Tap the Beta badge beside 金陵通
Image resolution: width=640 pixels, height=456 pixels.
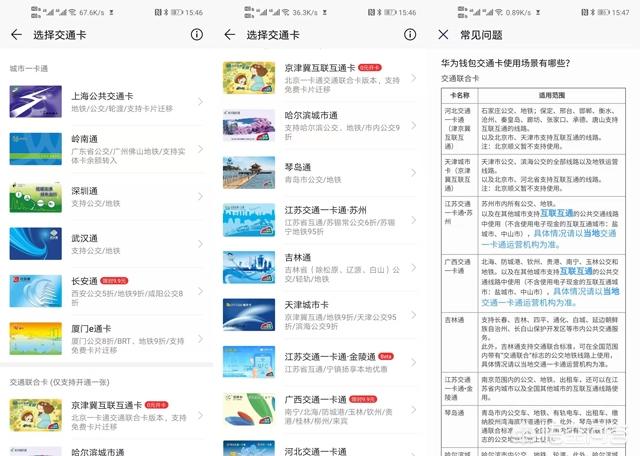[x=386, y=356]
